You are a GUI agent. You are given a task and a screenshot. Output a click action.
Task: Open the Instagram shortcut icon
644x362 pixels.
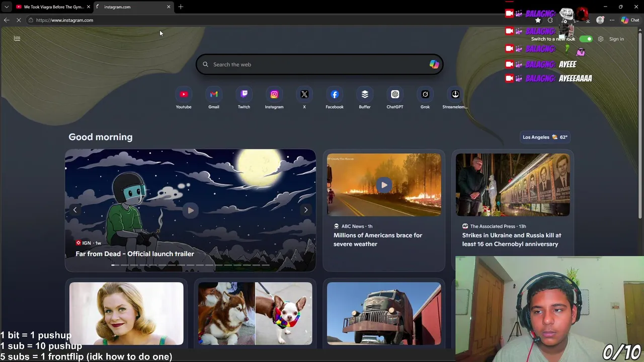click(x=274, y=95)
